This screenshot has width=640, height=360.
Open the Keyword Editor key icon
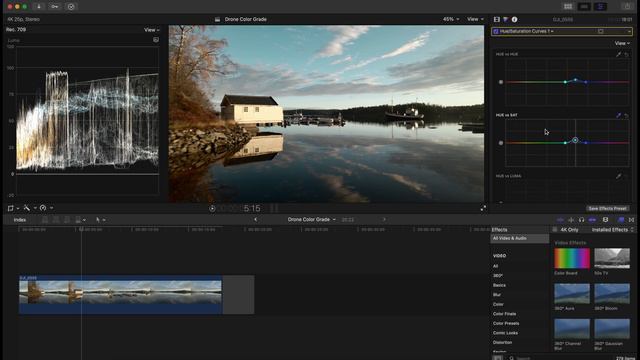tap(55, 7)
